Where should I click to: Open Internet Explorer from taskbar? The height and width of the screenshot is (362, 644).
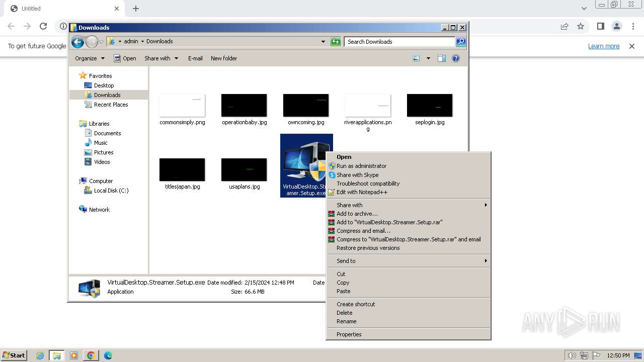pyautogui.click(x=40, y=355)
